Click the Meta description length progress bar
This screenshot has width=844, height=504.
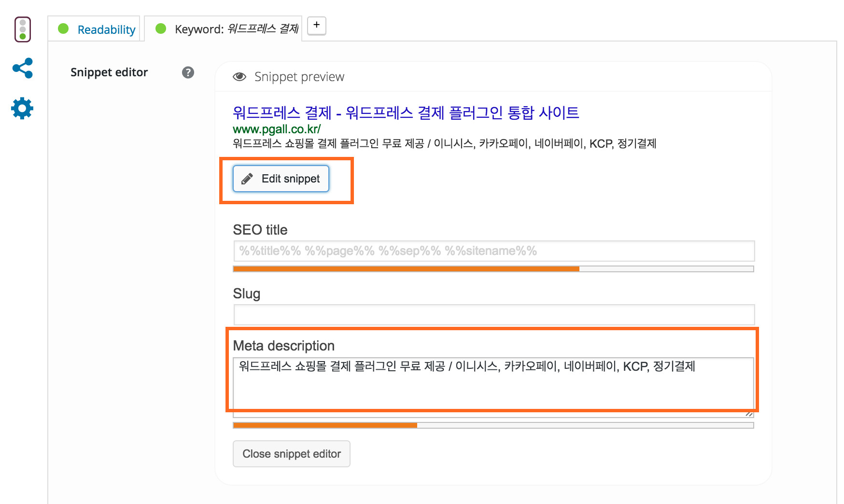(493, 425)
